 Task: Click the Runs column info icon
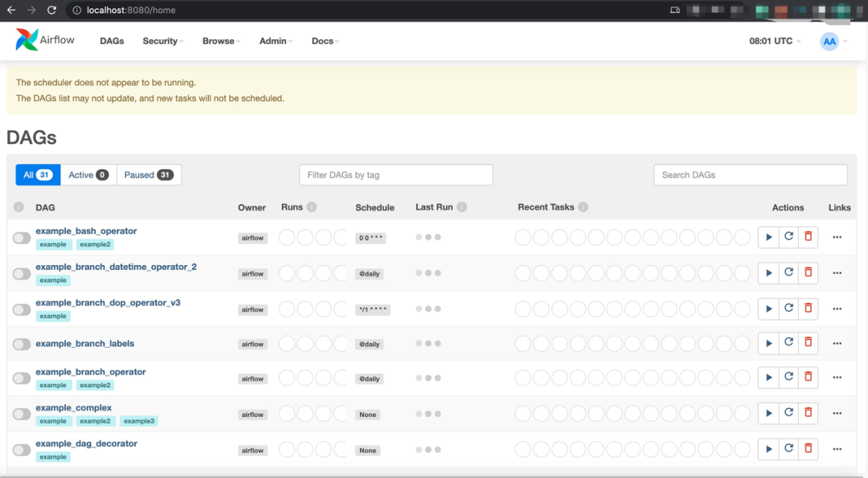[x=312, y=207]
